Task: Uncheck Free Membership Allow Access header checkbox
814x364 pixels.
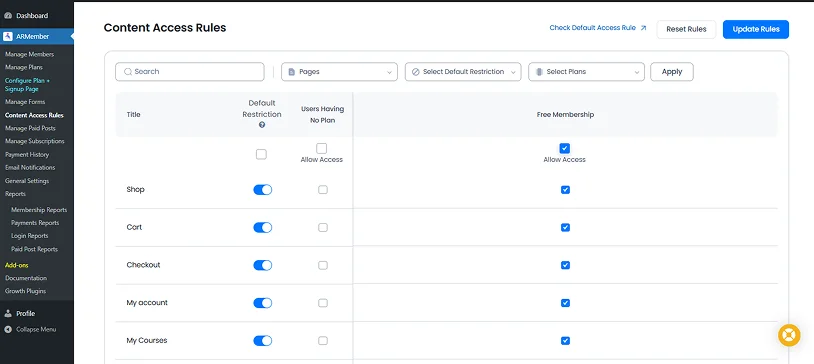Action: pos(565,149)
